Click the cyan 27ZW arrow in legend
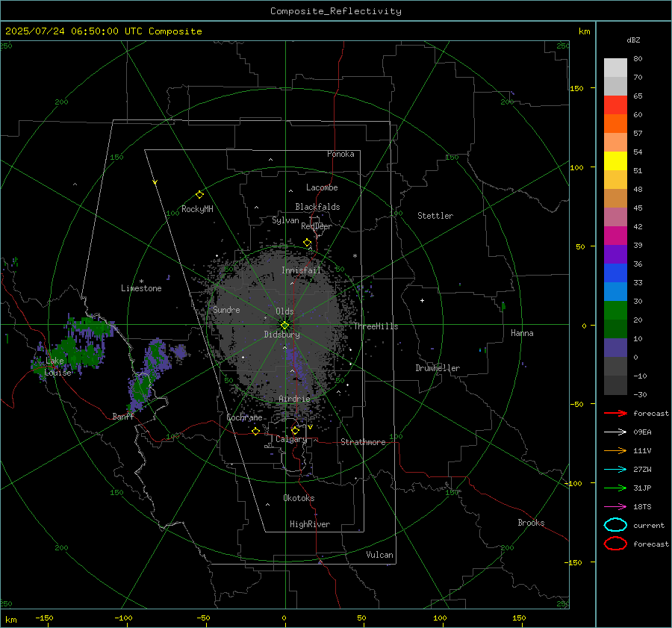 (x=615, y=470)
